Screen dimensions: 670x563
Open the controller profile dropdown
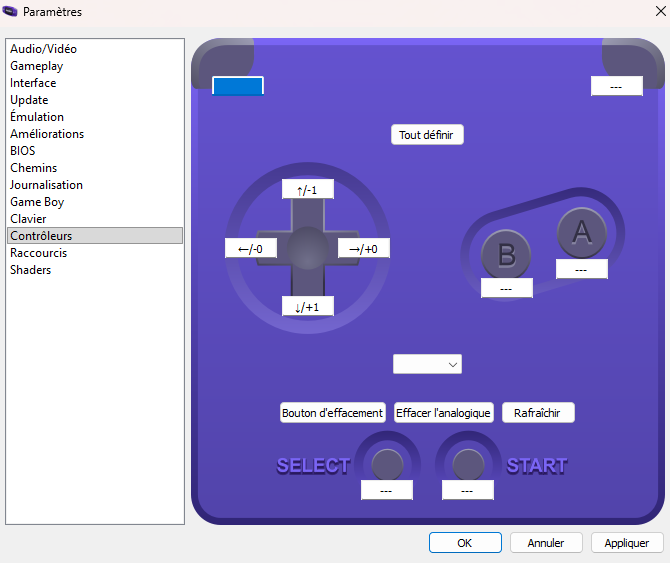click(427, 365)
